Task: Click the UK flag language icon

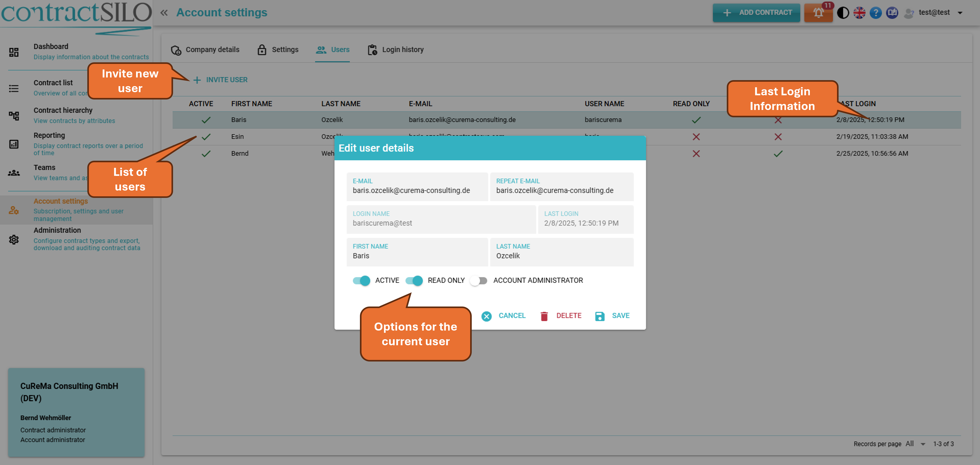Action: coord(859,13)
